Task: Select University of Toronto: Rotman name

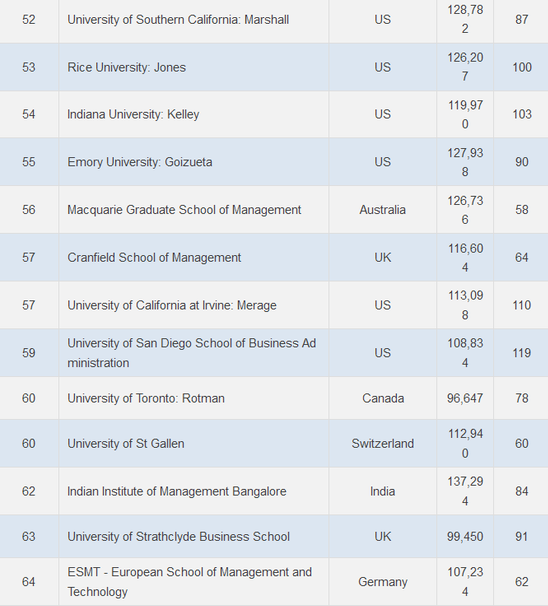Action: [x=146, y=398]
